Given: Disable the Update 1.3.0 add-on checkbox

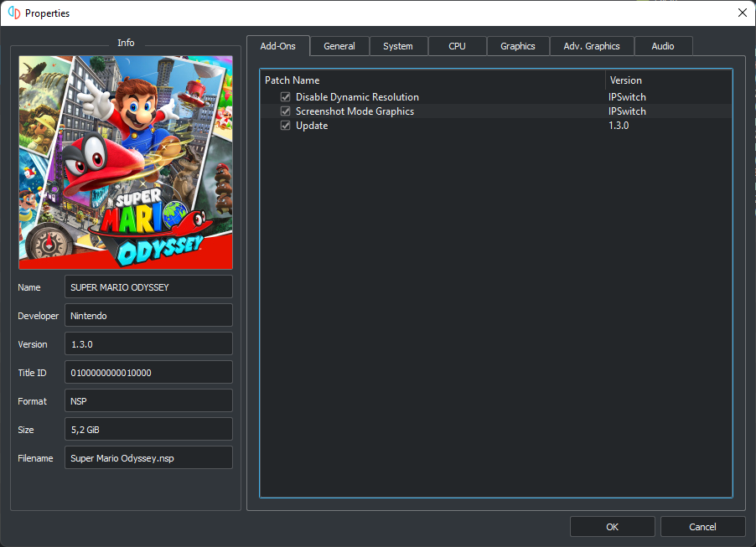Looking at the screenshot, I should click(x=285, y=126).
